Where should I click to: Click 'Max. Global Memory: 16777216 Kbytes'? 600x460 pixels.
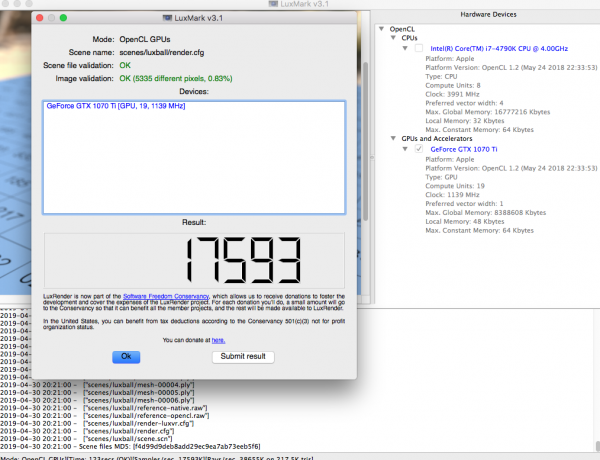point(488,112)
